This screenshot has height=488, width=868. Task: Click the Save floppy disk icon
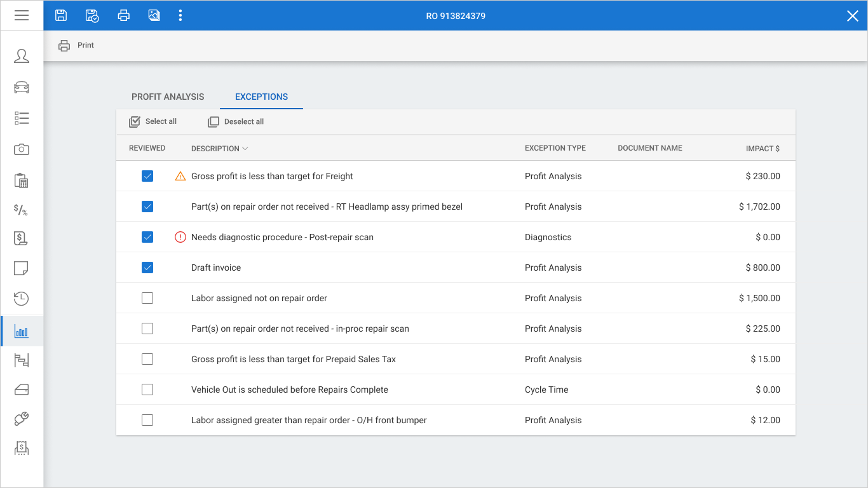click(x=61, y=15)
